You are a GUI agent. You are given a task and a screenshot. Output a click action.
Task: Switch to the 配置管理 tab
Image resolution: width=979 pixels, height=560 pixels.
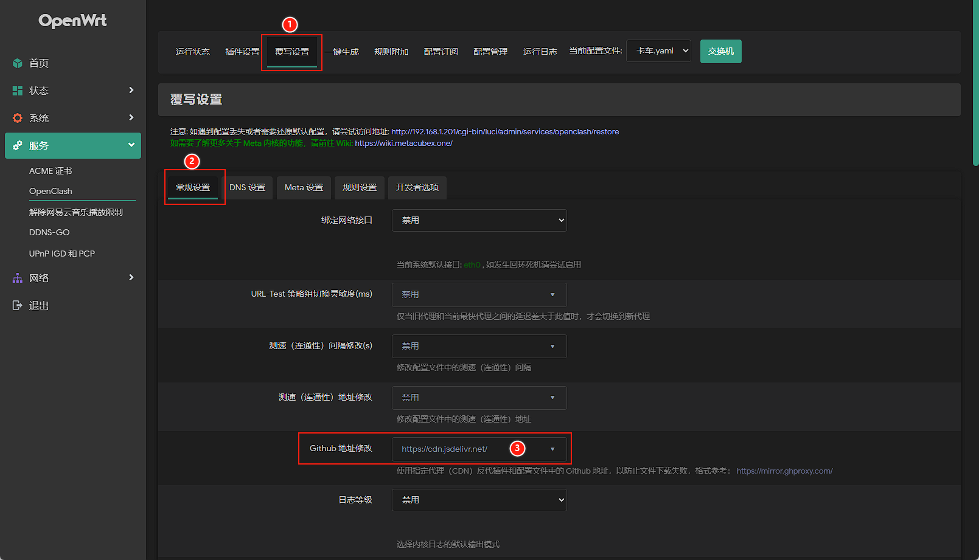(490, 52)
